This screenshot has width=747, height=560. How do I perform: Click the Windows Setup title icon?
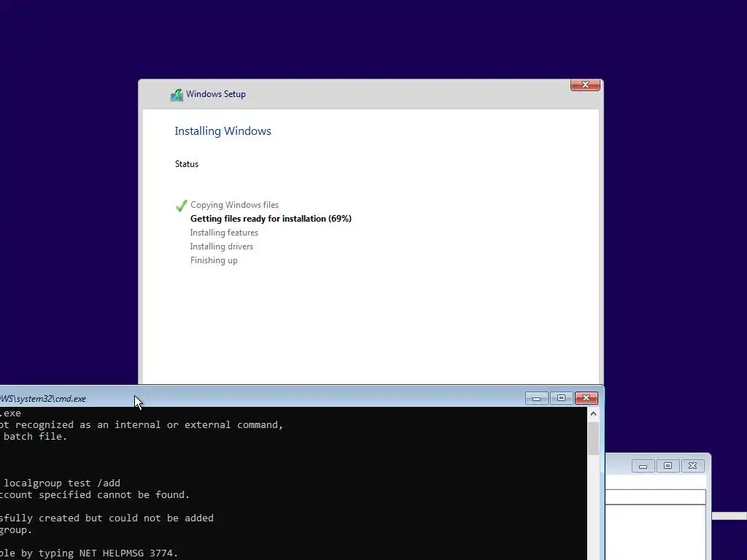pos(177,95)
